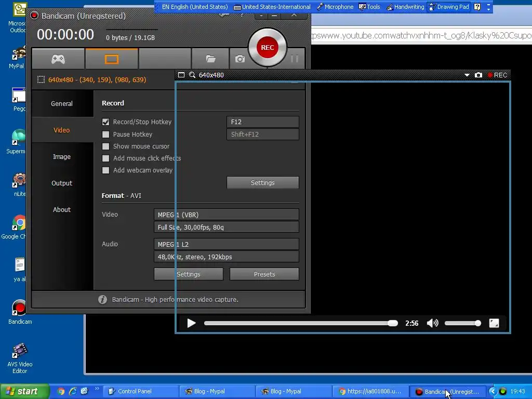Open the language bar Tools menu

pos(369,7)
